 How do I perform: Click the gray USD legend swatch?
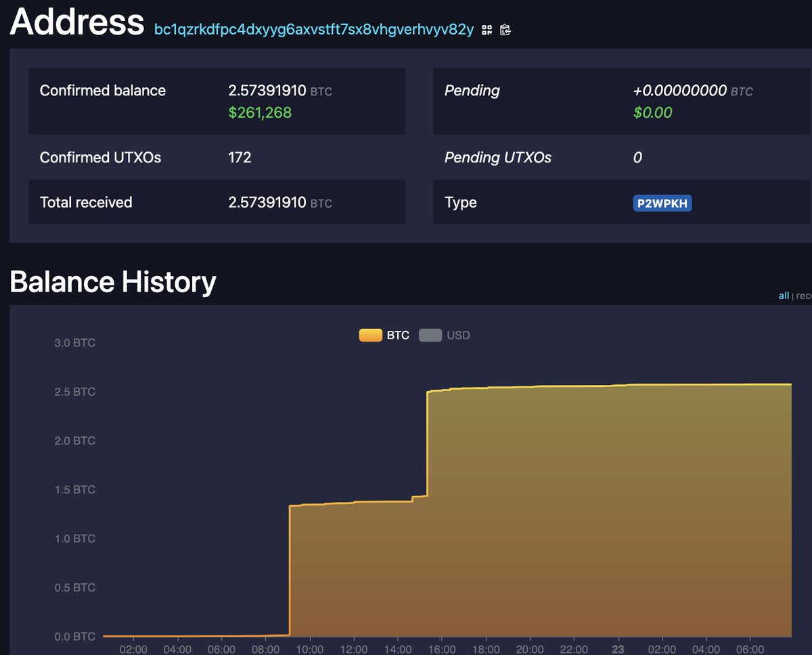430,335
